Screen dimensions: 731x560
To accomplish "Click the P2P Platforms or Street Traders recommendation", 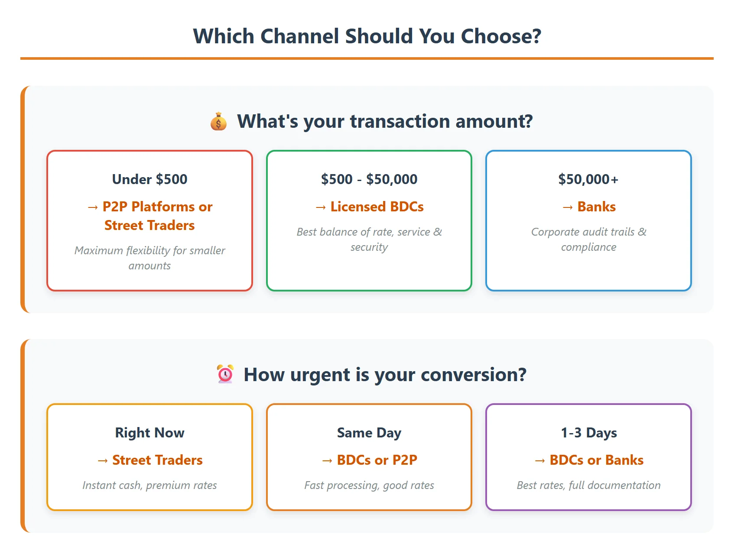I will click(149, 216).
